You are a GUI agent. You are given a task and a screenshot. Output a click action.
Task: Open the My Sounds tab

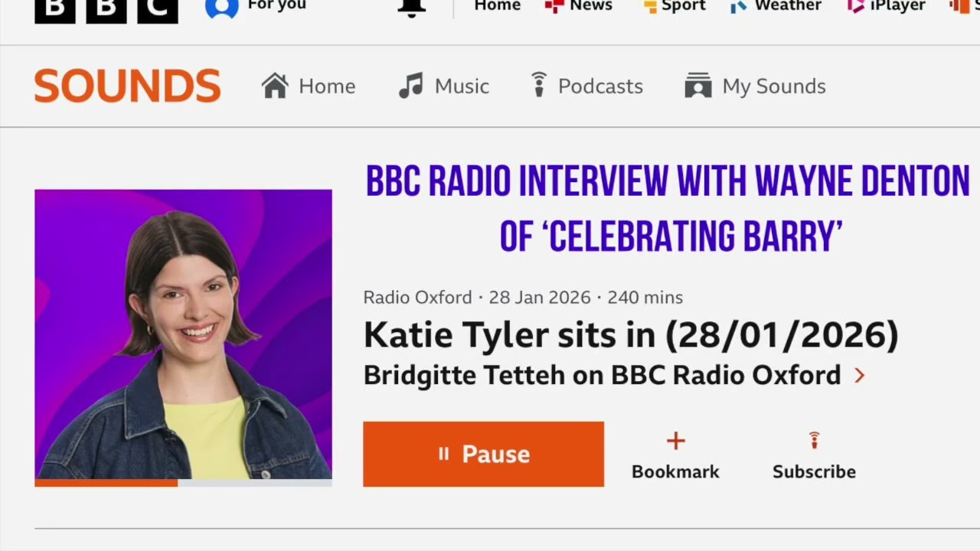point(774,86)
